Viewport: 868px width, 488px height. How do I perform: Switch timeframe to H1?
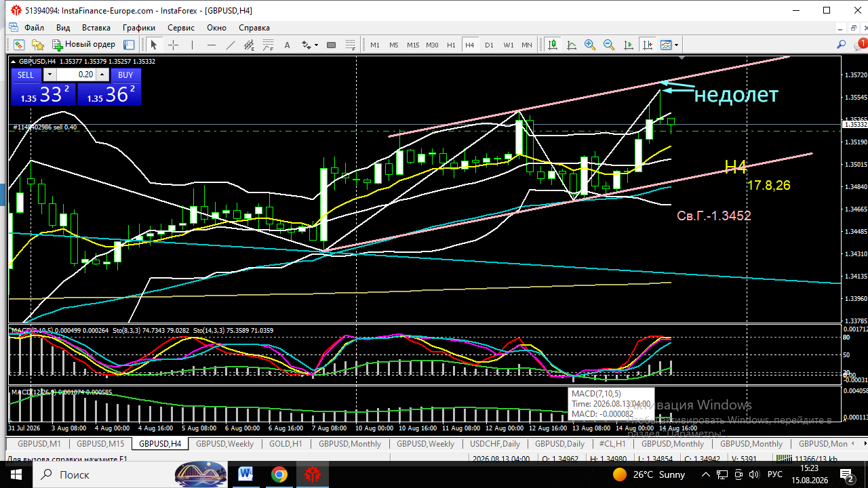[451, 45]
